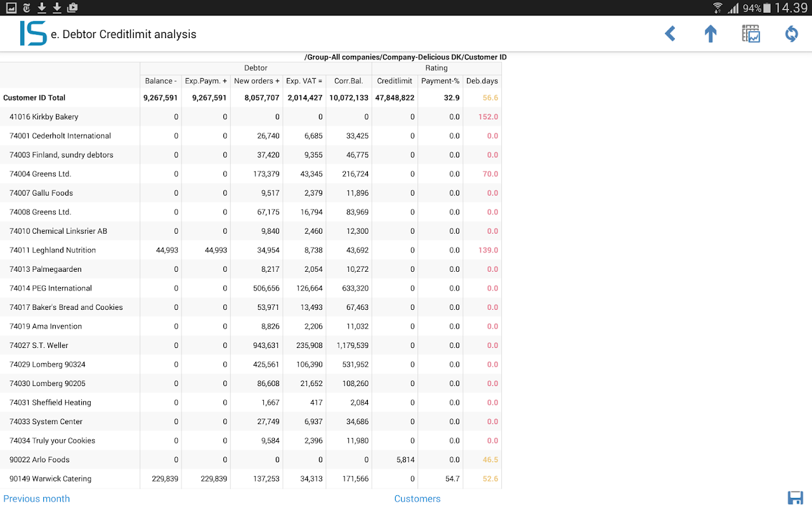Select customer 74027 S.T. Weller
The height and width of the screenshot is (508, 812).
[251, 345]
